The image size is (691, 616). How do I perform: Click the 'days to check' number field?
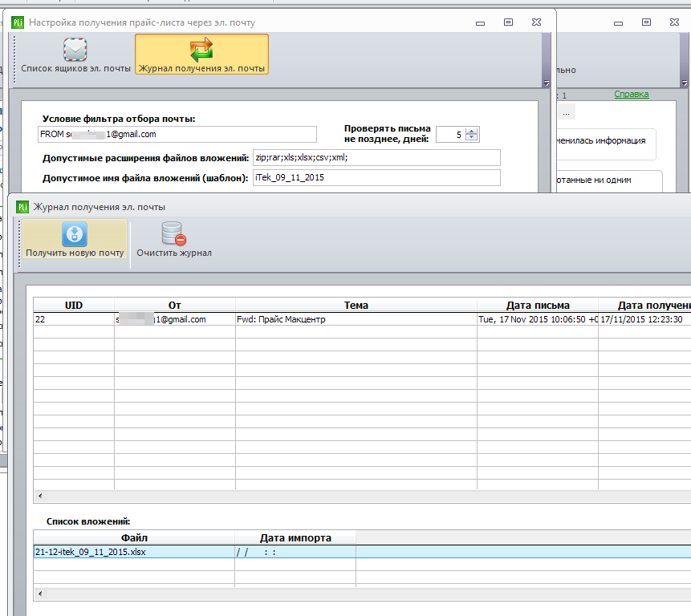(451, 135)
